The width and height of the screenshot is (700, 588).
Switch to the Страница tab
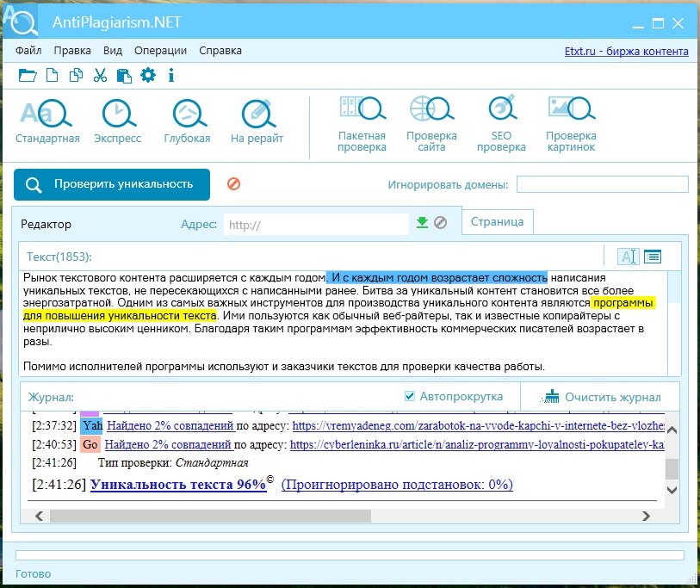pos(498,222)
